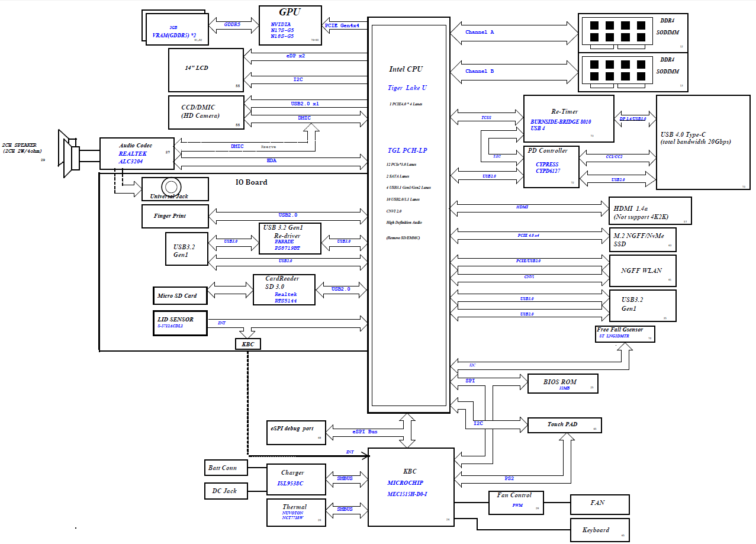Click the M.2 NGFF/NVMe SSD block

point(642,240)
